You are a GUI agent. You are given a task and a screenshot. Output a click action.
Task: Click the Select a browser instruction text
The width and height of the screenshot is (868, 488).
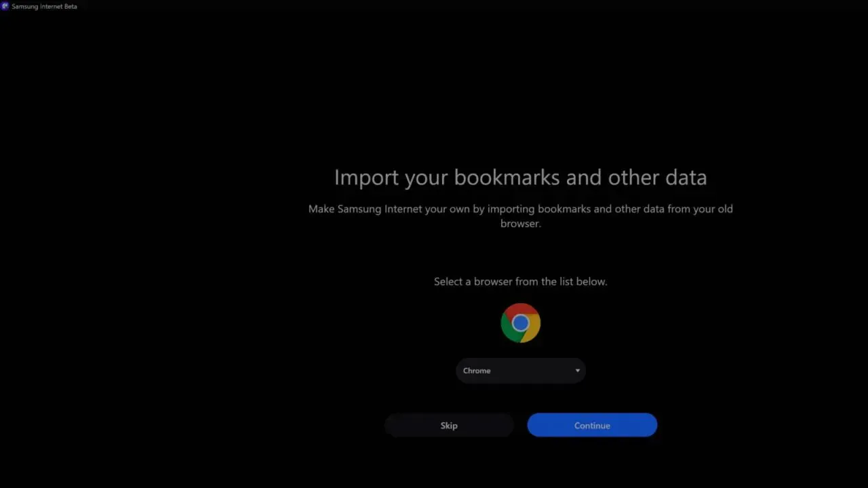pyautogui.click(x=520, y=281)
